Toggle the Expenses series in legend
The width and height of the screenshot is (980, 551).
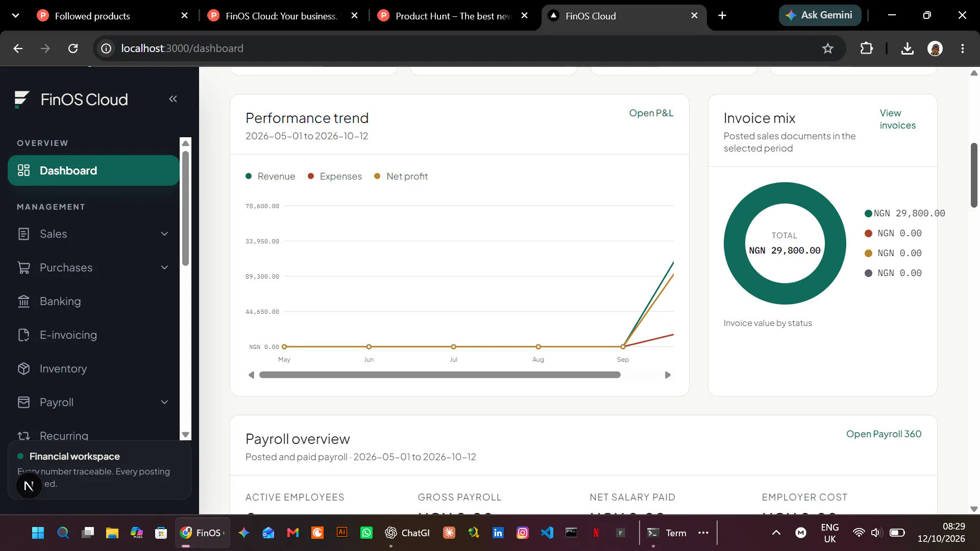click(x=335, y=176)
